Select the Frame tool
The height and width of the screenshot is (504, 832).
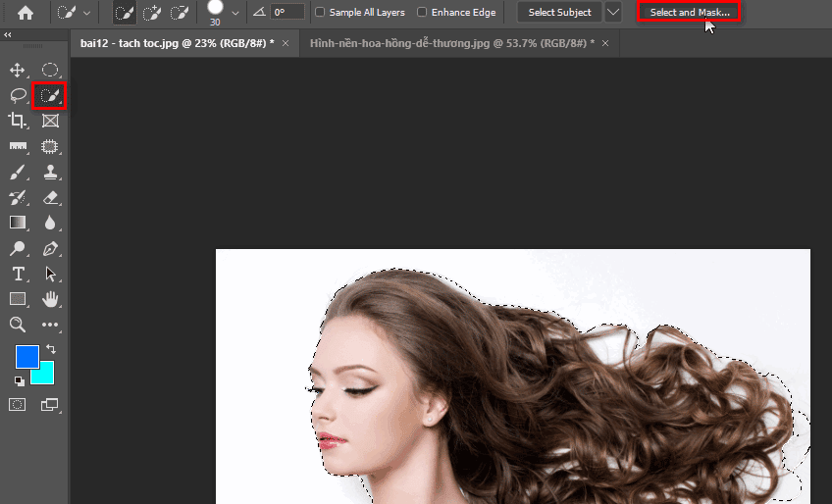pos(50,121)
